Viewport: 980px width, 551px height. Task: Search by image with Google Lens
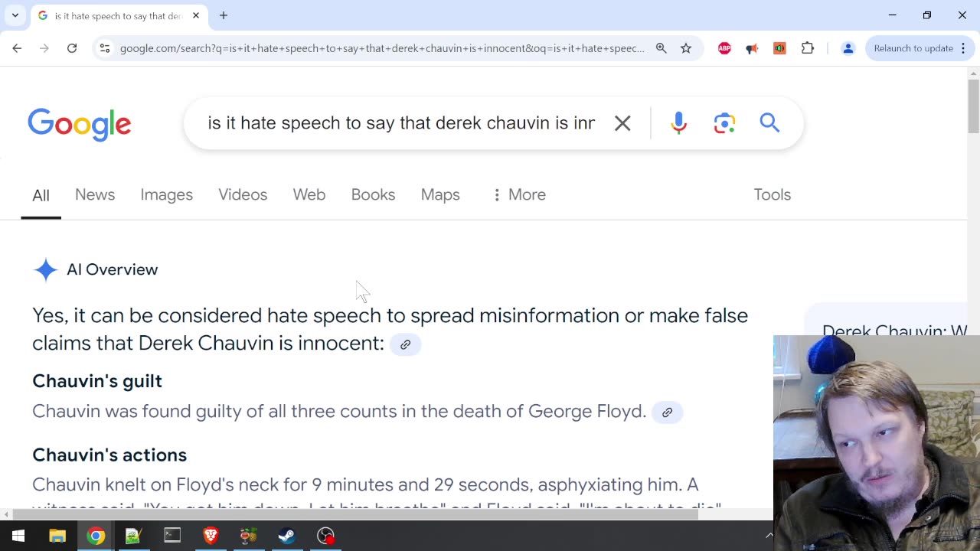click(x=724, y=123)
